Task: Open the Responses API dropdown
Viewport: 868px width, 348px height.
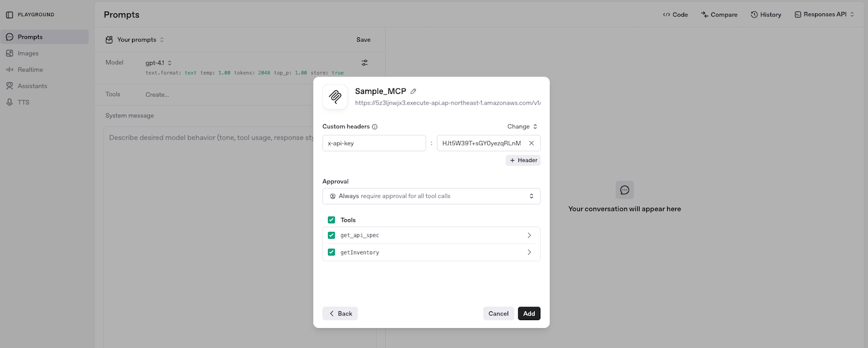Action: tap(824, 14)
